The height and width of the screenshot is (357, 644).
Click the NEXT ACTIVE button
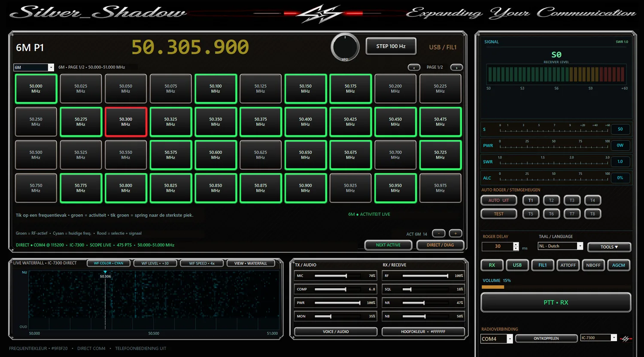[388, 245]
